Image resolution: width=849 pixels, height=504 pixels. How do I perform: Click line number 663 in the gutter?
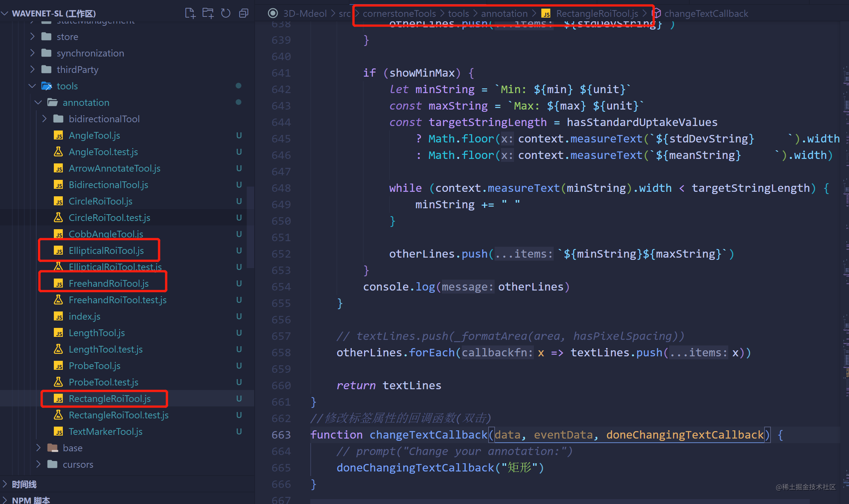point(281,435)
